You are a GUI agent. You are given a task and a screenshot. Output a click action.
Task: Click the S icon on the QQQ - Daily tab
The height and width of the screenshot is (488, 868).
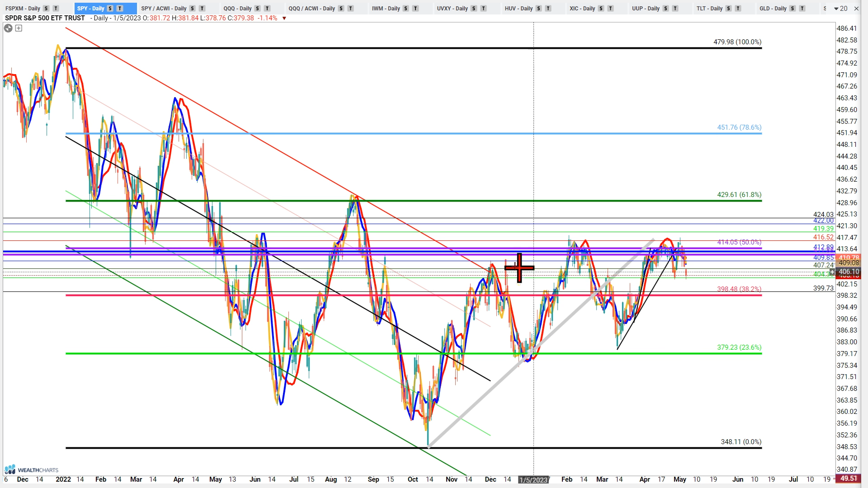pyautogui.click(x=257, y=9)
